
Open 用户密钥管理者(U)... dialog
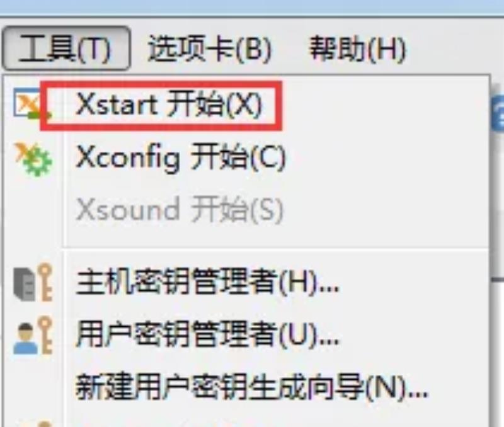(x=208, y=335)
